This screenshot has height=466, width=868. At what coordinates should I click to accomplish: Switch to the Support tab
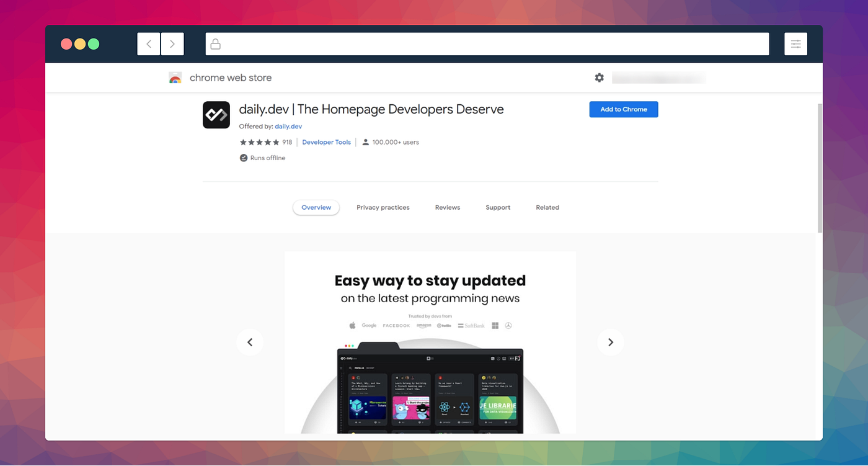[497, 207]
